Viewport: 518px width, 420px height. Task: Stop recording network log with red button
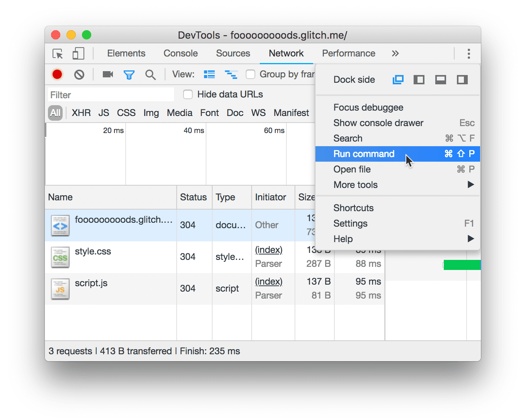pyautogui.click(x=57, y=74)
